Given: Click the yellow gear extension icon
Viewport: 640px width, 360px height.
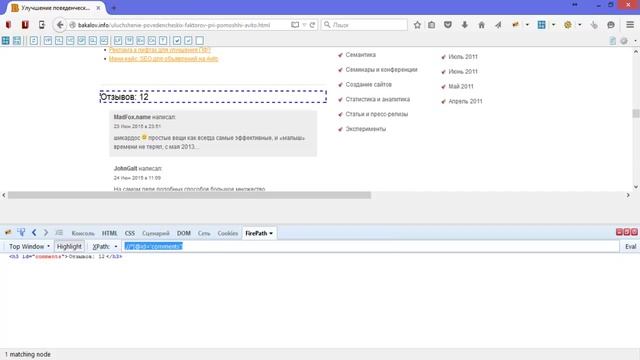Looking at the screenshot, I should point(568,25).
